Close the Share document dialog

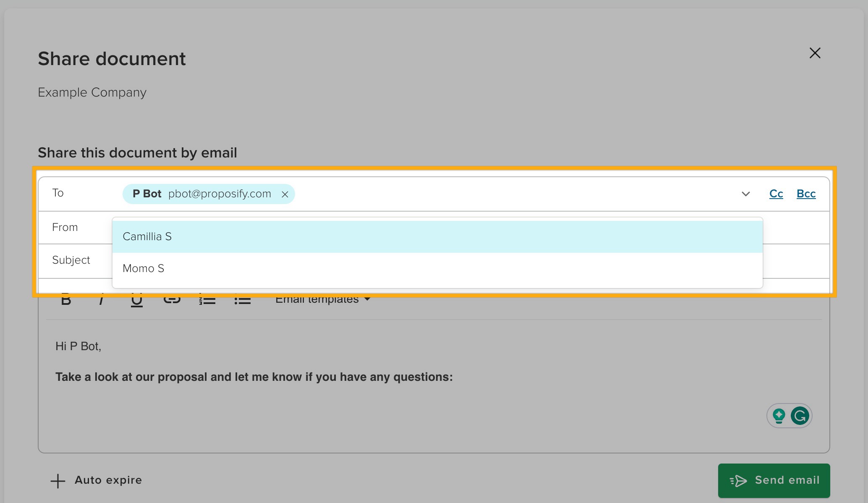coord(815,53)
